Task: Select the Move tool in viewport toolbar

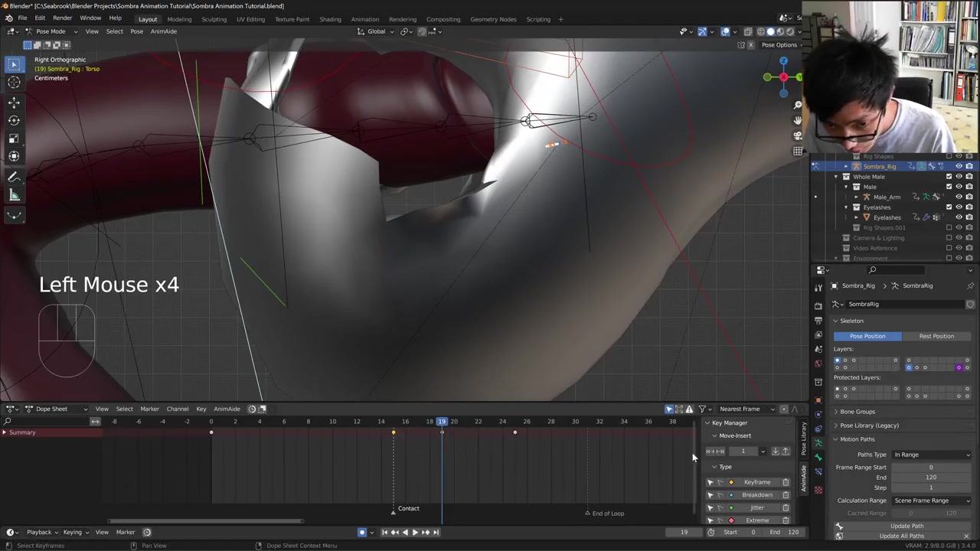Action: click(14, 102)
